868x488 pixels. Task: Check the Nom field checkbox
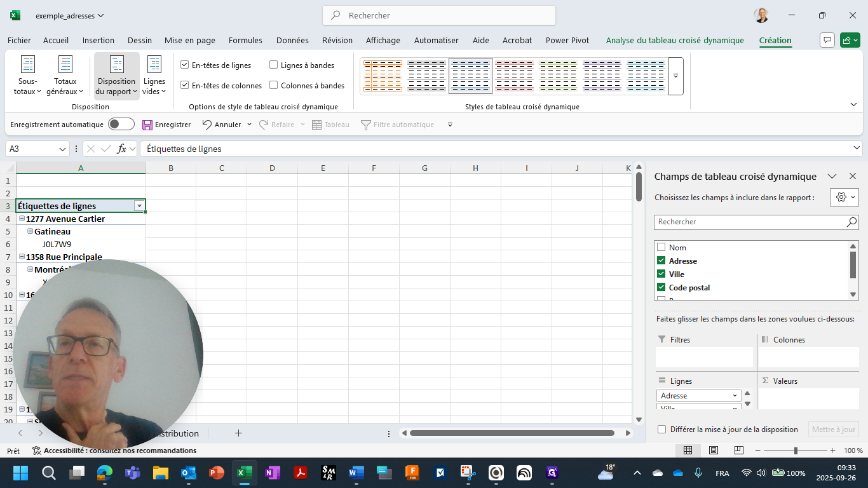661,247
